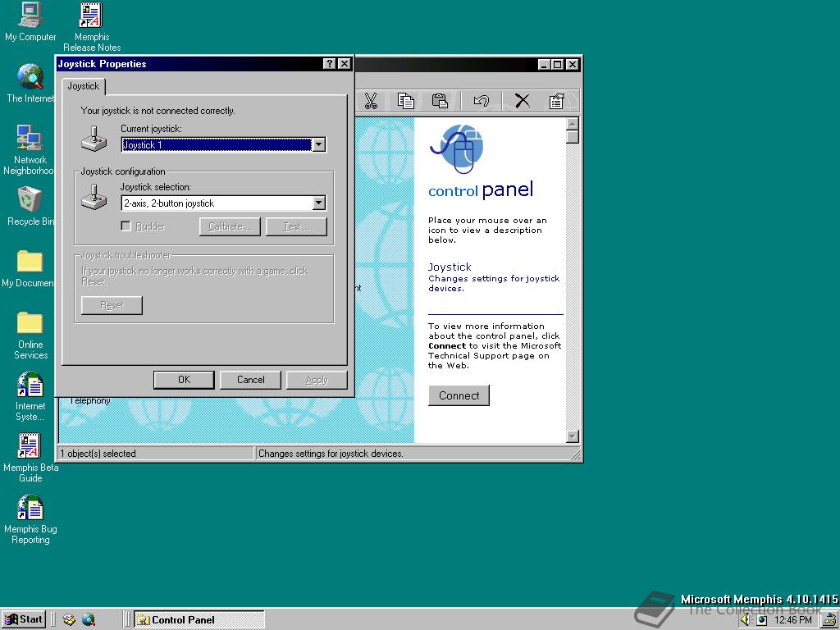
Task: Open Memphis Beta Guide shortcut
Action: 30,458
